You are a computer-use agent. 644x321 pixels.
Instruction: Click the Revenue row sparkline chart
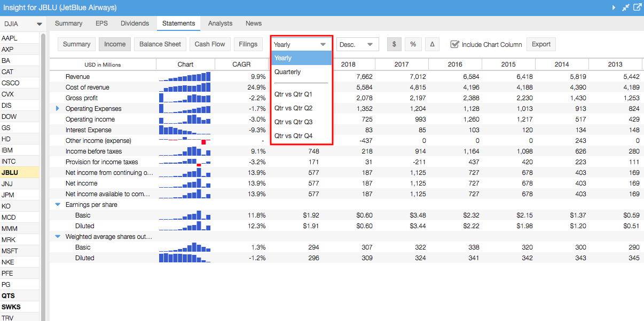[x=185, y=77]
